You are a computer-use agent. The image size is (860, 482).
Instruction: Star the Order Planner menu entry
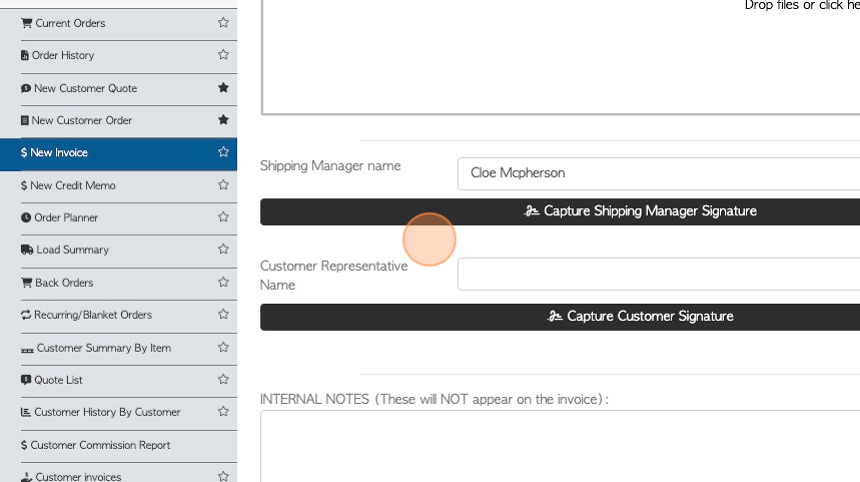223,217
